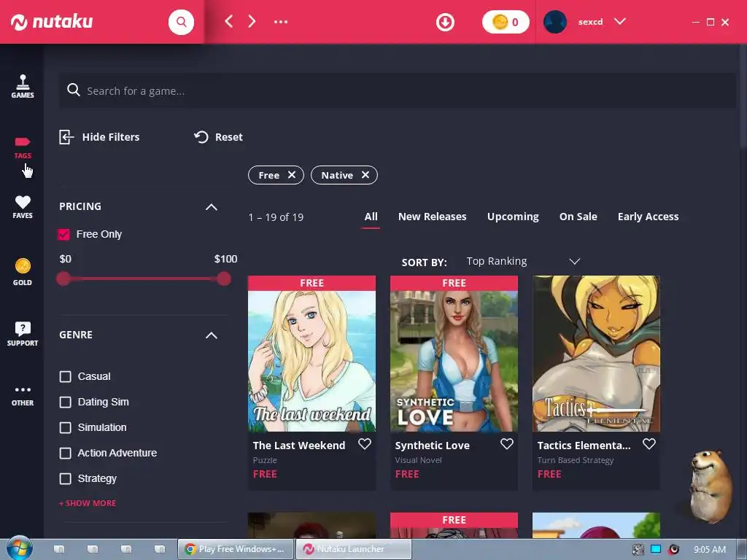Viewport: 747px width, 560px height.
Task: Click the $100 maximum price slider handle
Action: 224,279
